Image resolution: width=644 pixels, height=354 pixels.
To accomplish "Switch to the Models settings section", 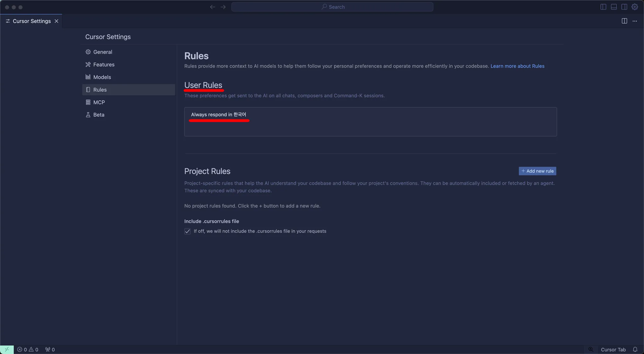I will [x=102, y=77].
